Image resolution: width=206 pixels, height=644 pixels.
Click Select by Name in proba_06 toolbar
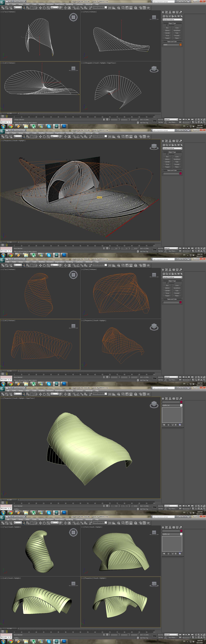[28, 394]
